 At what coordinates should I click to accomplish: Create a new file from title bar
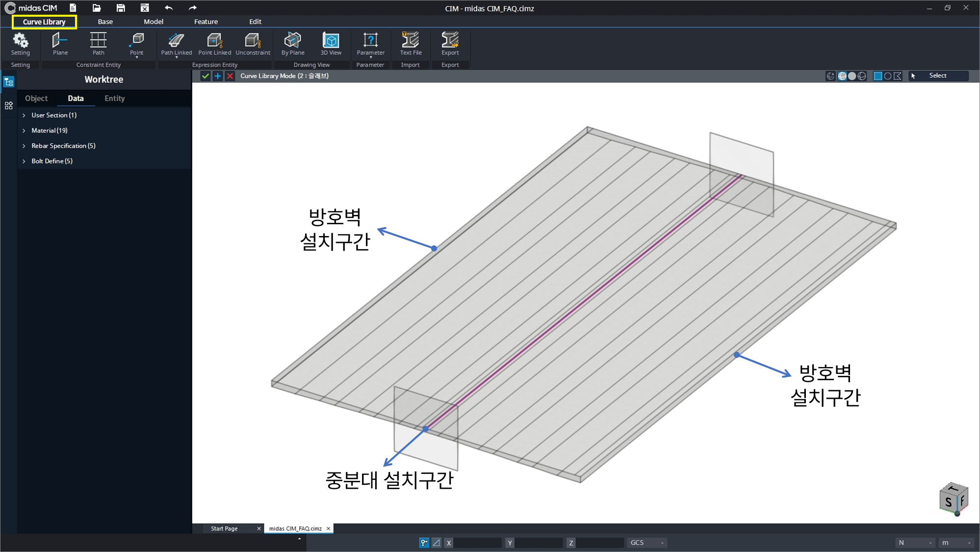73,8
